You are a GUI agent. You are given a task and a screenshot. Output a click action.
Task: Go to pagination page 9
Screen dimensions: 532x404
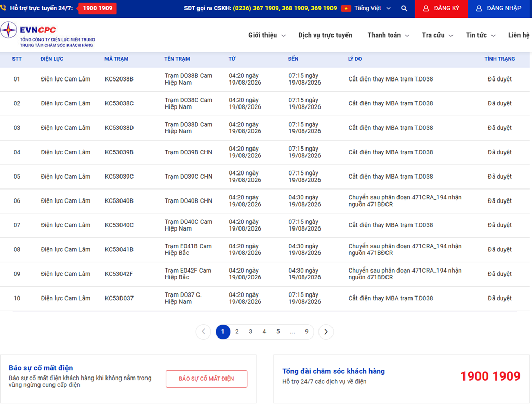coord(307,332)
